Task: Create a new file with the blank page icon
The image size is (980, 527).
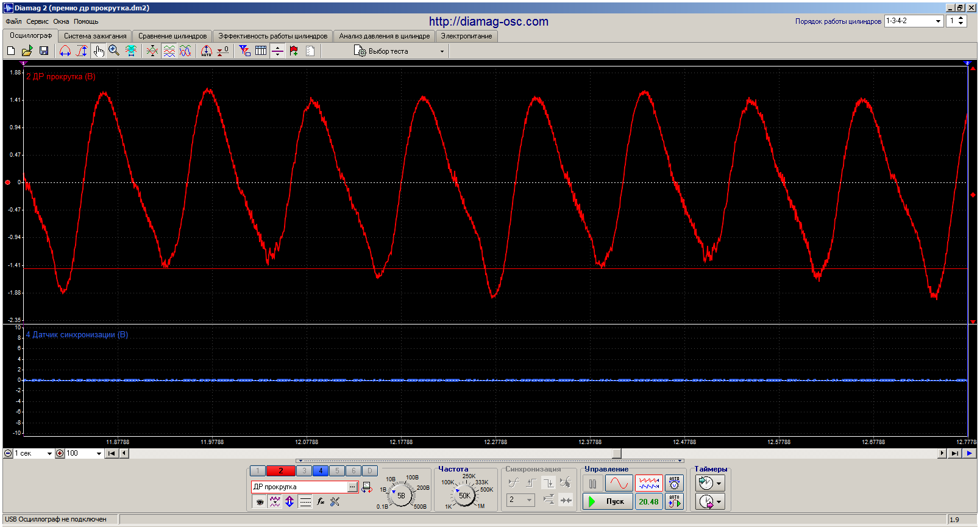Action: [11, 51]
